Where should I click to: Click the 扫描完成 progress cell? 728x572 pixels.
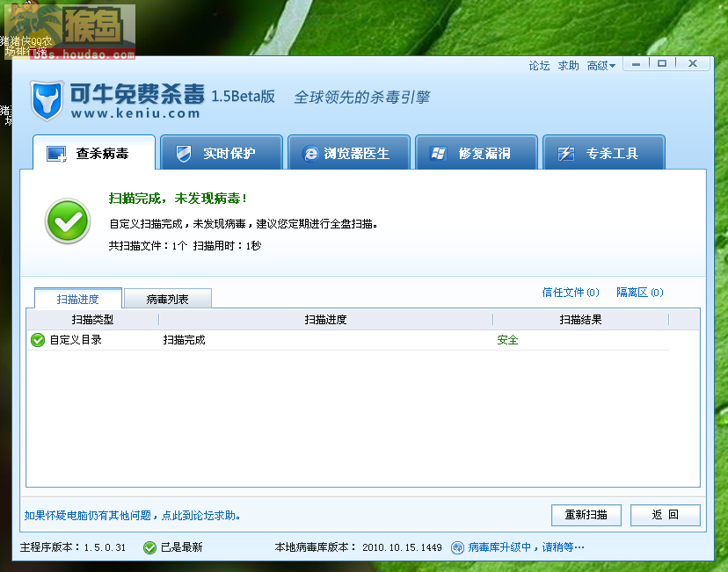[x=184, y=340]
